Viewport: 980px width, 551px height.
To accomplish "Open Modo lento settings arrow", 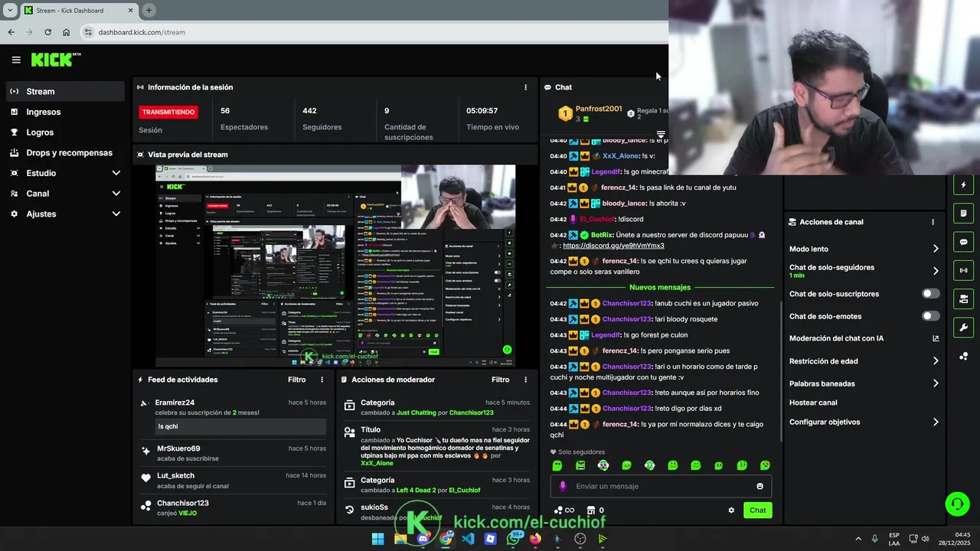I will [936, 249].
